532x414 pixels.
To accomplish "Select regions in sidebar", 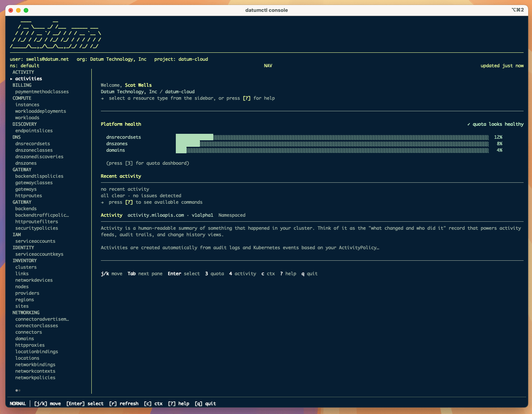I will click(x=24, y=300).
